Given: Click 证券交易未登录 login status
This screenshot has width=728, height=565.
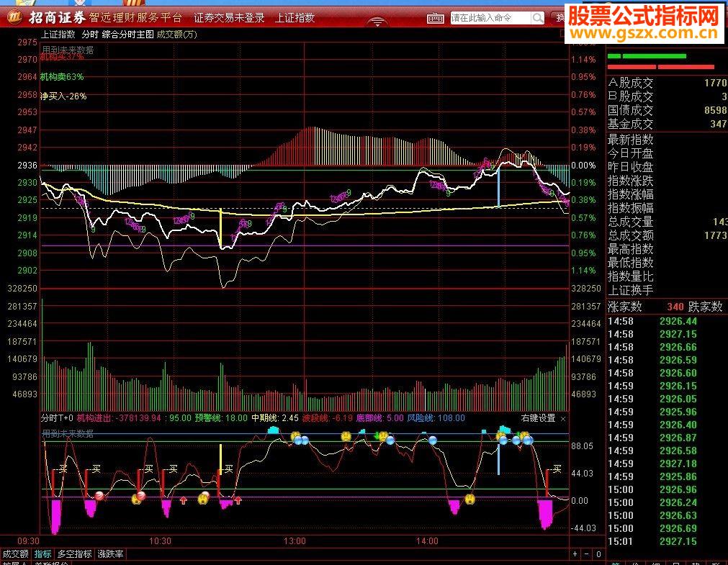Looking at the screenshot, I should point(229,18).
